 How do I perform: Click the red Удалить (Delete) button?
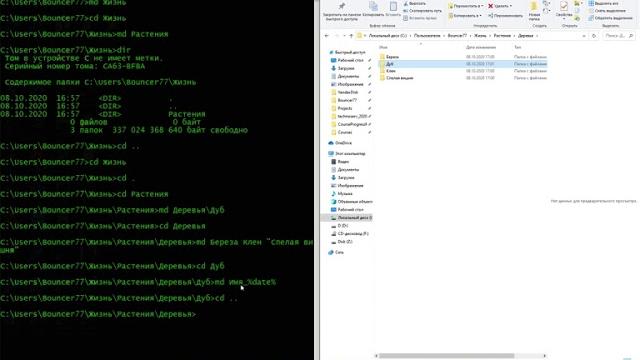pyautogui.click(x=500, y=6)
